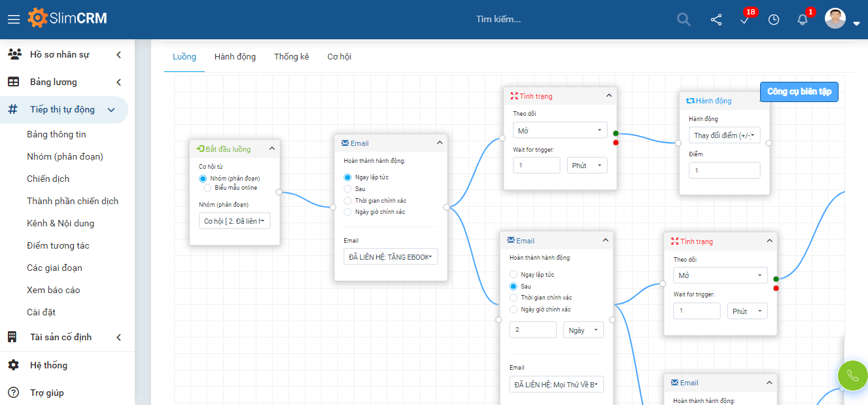
Task: Click the "Công cụ biên tập" button
Action: pos(799,92)
